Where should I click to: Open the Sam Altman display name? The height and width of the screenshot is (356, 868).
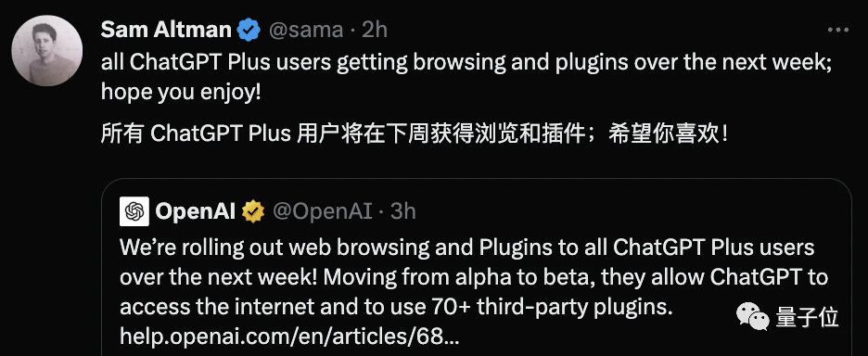pyautogui.click(x=166, y=30)
